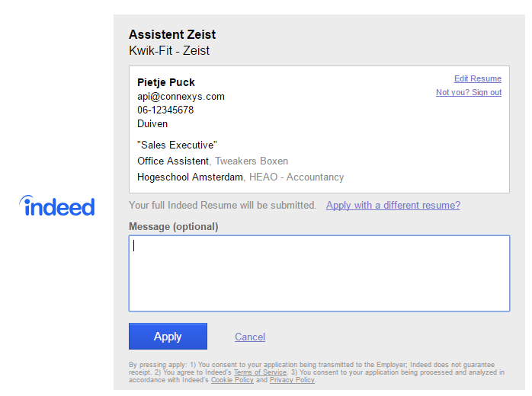Select the 'Kwik-Fit - Zeist' company line

point(169,50)
